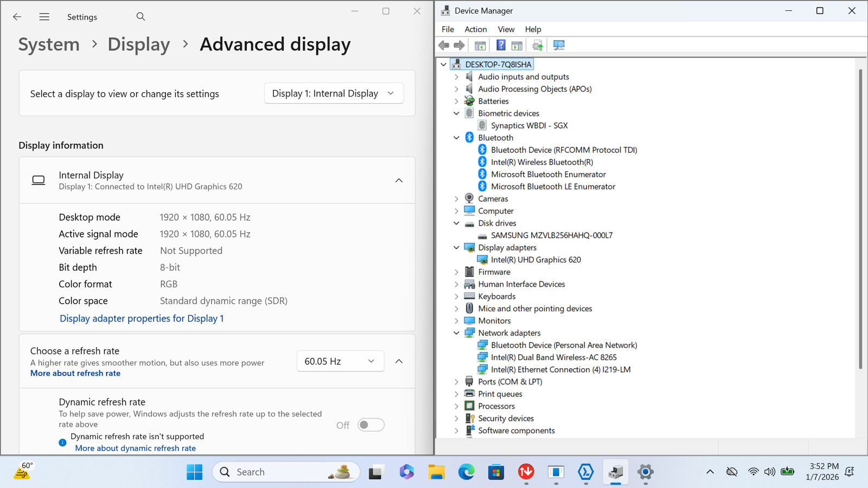Viewport: 868px width, 488px height.
Task: Launch Microsoft Edge from the taskbar
Action: pyautogui.click(x=466, y=472)
